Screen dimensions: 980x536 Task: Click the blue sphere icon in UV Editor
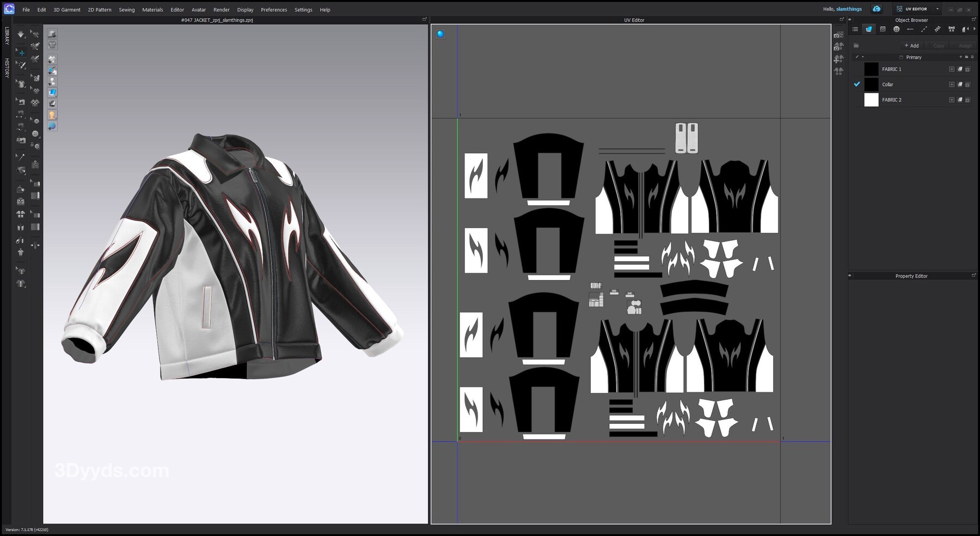pos(440,34)
